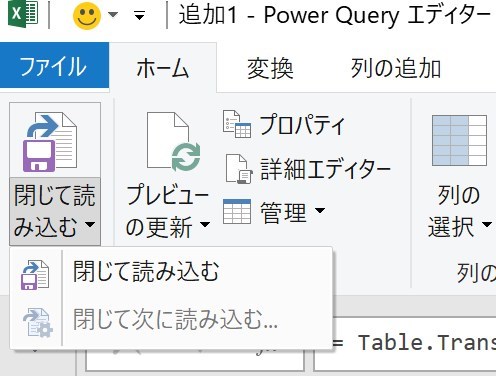The image size is (496, 376).
Task: Click the Table.Trans formula bar field
Action: (x=405, y=343)
